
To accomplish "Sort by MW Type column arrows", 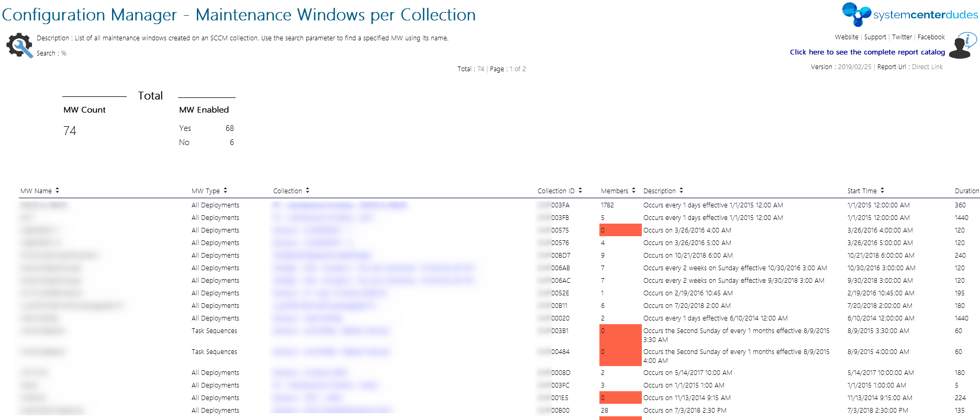I will 225,191.
